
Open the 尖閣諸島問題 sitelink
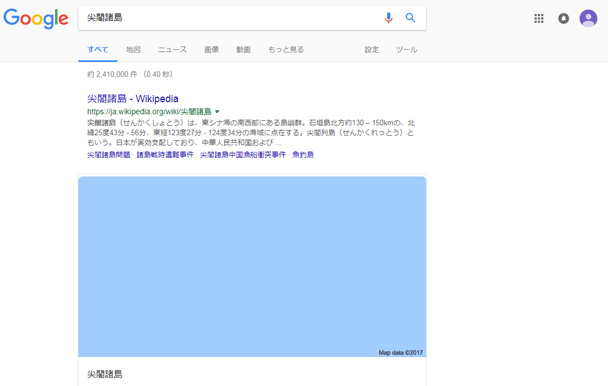coord(109,155)
